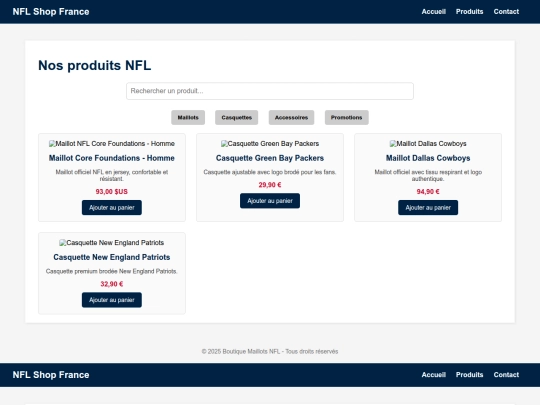Click the 29,90 € price
The width and height of the screenshot is (540, 405).
click(x=270, y=185)
